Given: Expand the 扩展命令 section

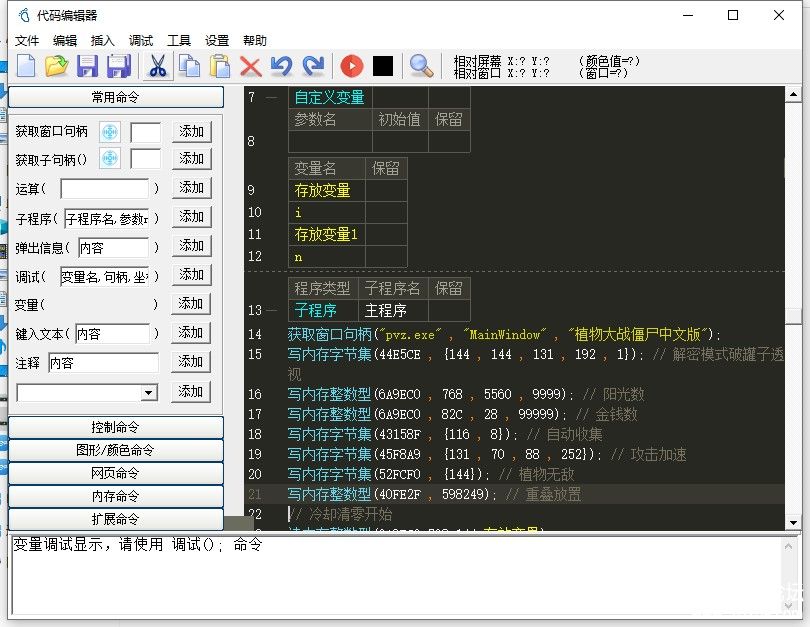Looking at the screenshot, I should [x=116, y=519].
